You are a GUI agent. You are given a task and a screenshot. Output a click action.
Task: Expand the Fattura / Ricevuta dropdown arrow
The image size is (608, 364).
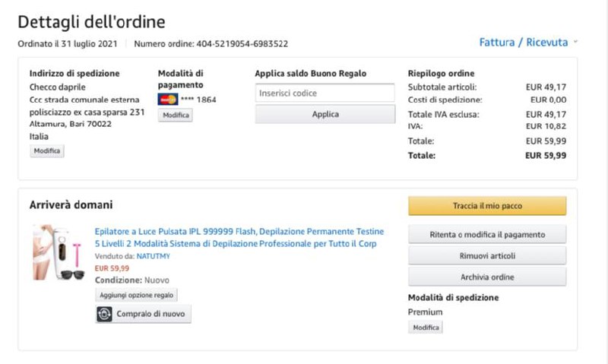coord(576,43)
